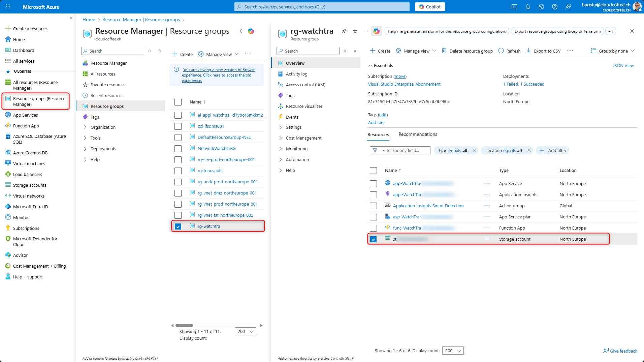Click the Delete resource group trash icon
The image size is (644, 362).
444,51
